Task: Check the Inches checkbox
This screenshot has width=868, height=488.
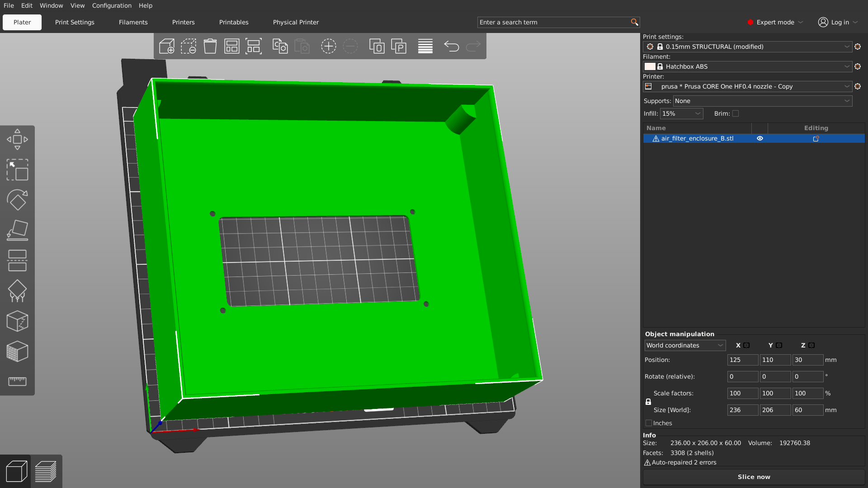Action: 649,423
